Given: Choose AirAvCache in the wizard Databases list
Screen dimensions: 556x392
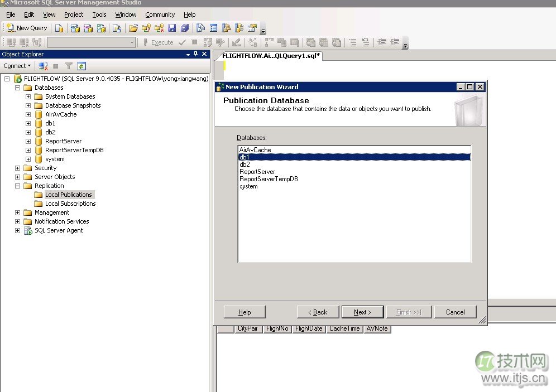Looking at the screenshot, I should (354, 150).
